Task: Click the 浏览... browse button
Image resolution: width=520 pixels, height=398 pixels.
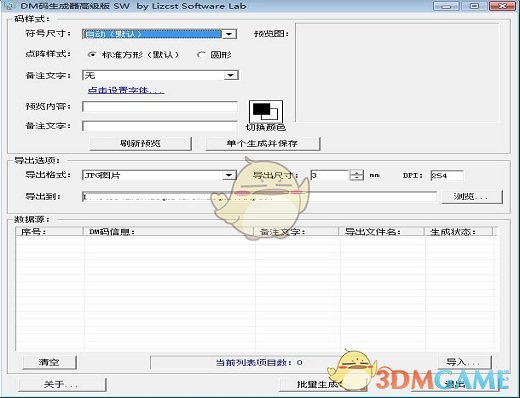Action: 472,197
